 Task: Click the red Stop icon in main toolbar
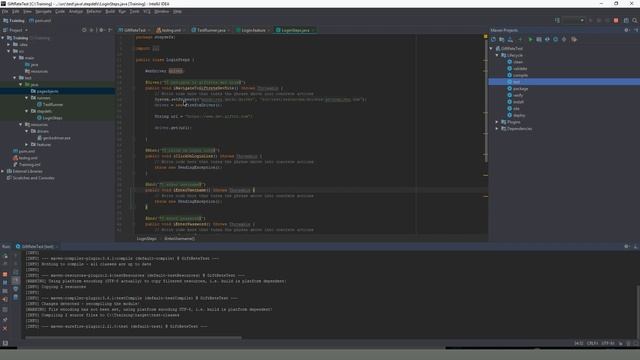[616, 20]
